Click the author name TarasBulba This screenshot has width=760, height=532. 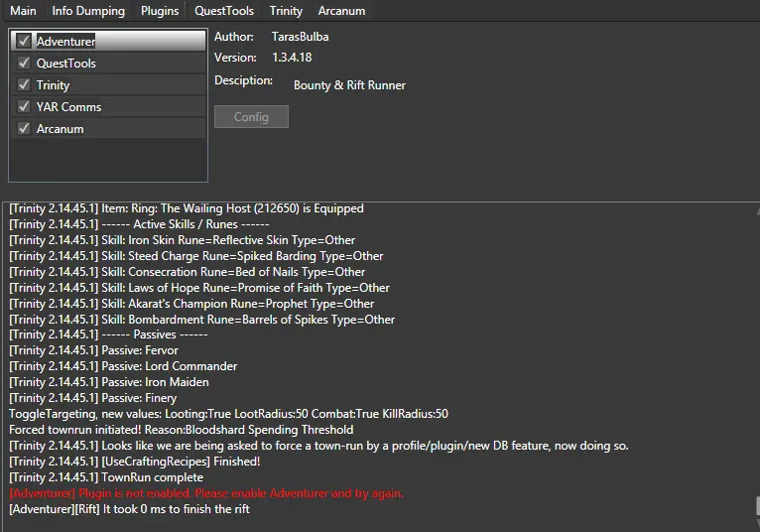[300, 37]
